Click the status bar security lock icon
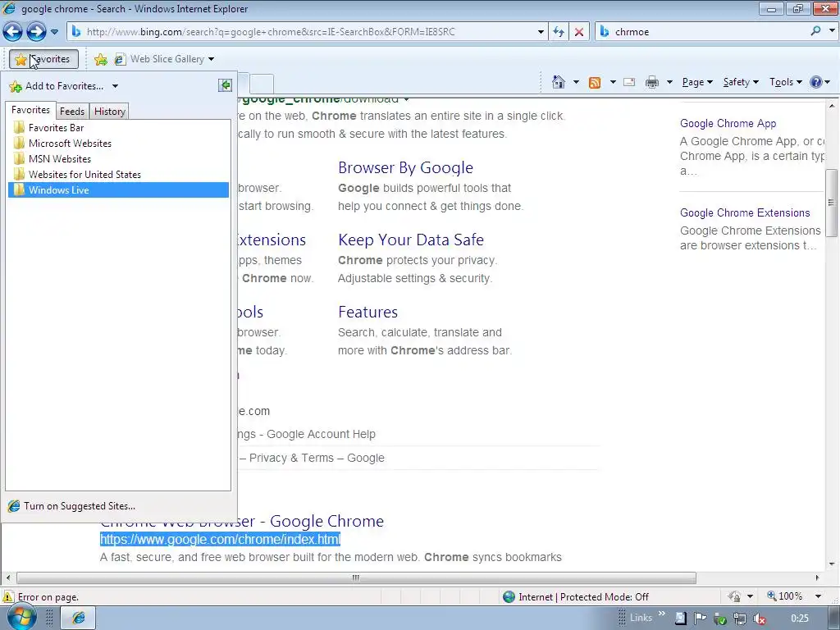The width and height of the screenshot is (840, 630). (734, 596)
